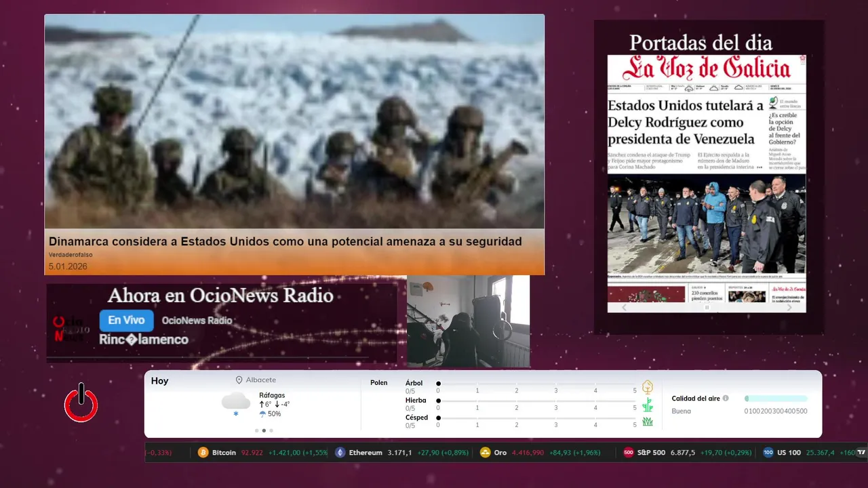Click the Albacete location pin icon

pyautogui.click(x=239, y=380)
